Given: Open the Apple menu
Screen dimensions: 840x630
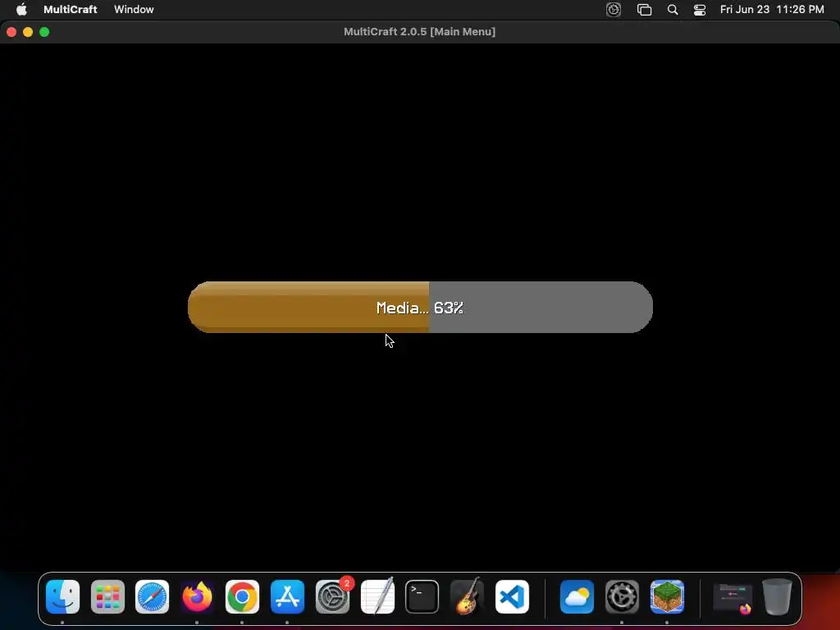Looking at the screenshot, I should click(x=21, y=9).
